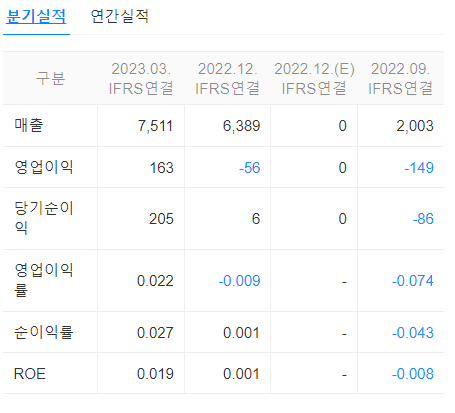This screenshot has height=413, width=455.
Task: Select the 당기순이익 value 6
Action: [x=256, y=219]
